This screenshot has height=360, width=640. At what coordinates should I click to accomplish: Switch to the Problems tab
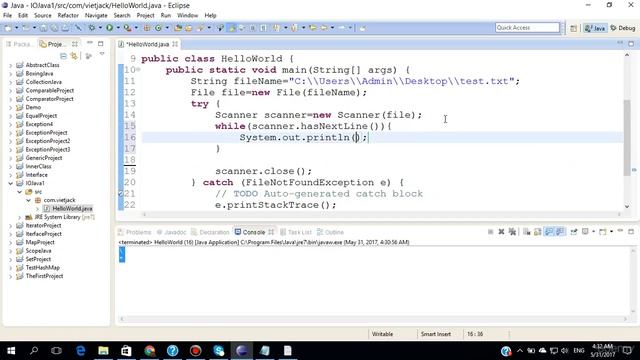[135, 232]
